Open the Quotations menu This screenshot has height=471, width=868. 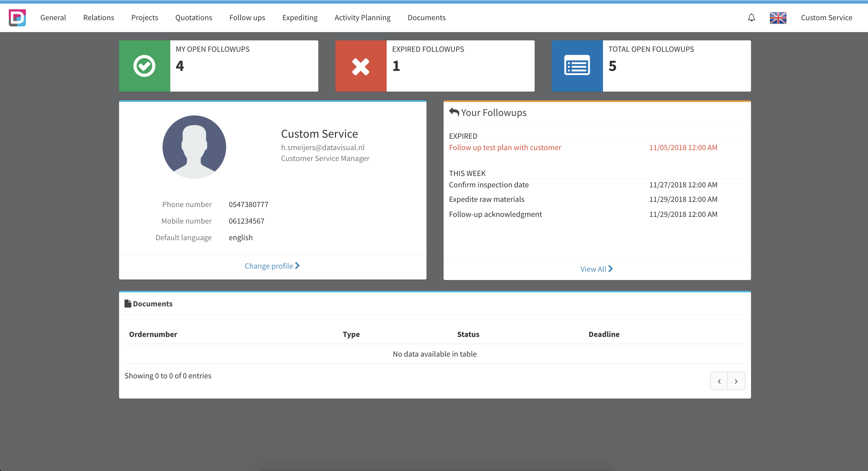click(194, 18)
